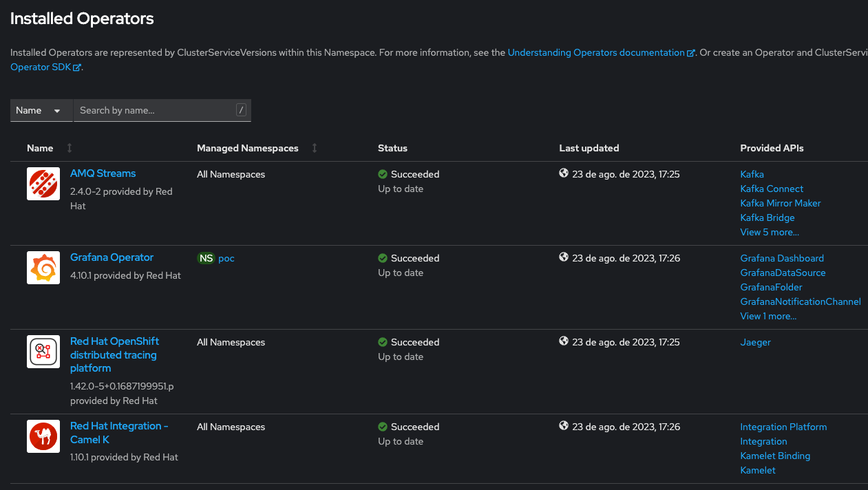The height and width of the screenshot is (490, 868).
Task: Click Up to date under Grafana Operator status
Action: coord(401,273)
